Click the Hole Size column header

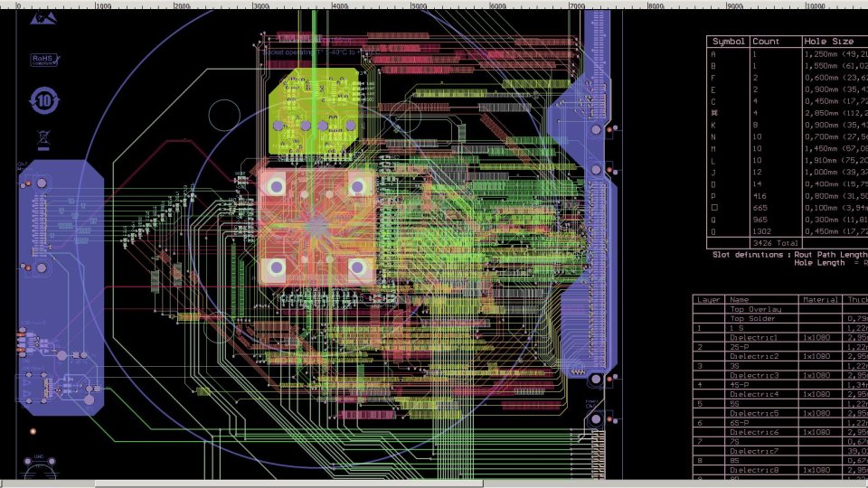(829, 42)
